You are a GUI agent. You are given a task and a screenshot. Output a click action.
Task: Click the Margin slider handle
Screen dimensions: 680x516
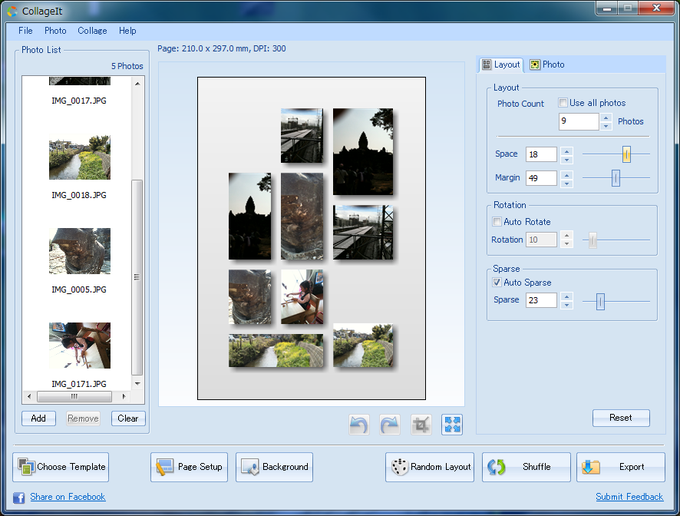pos(615,178)
